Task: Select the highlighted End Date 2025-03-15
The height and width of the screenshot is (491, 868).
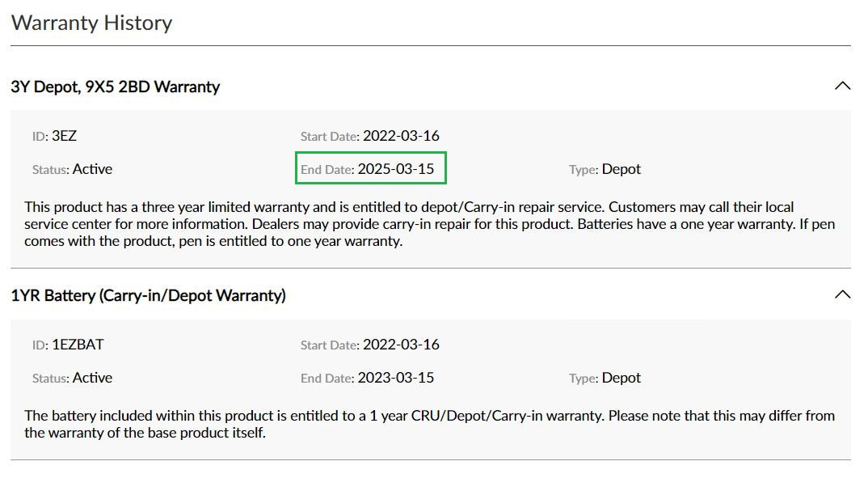Action: 370,168
